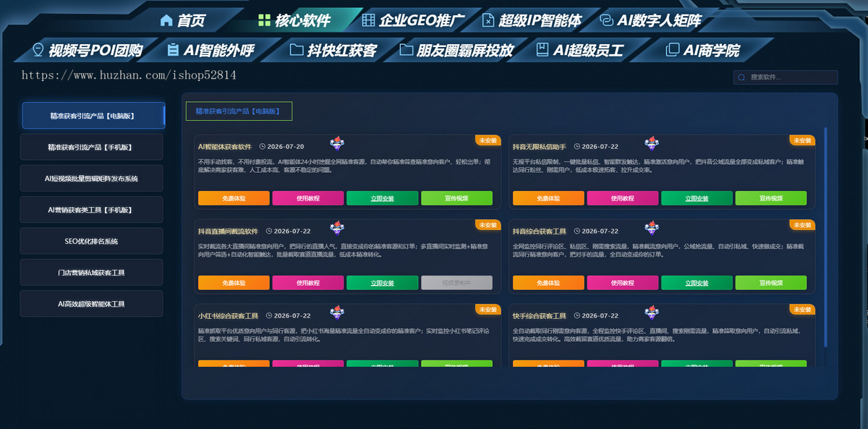Open SEO优化排名系统 in the sidebar
This screenshot has width=868, height=429.
point(91,242)
